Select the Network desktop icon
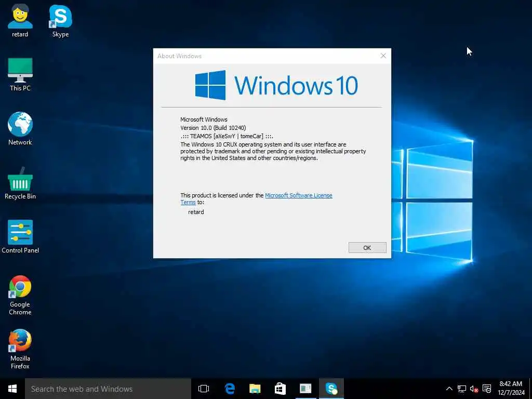Screen dimensions: 532x399 [x=20, y=129]
